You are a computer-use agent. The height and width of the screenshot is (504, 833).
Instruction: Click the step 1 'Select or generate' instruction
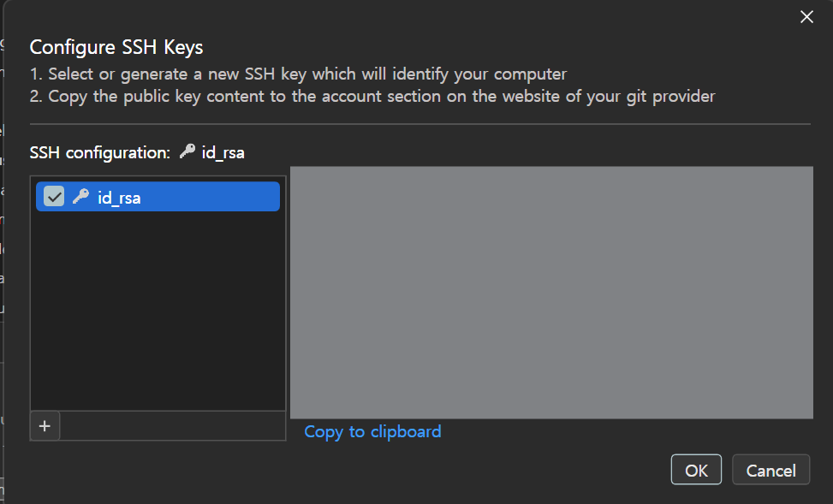tap(299, 74)
